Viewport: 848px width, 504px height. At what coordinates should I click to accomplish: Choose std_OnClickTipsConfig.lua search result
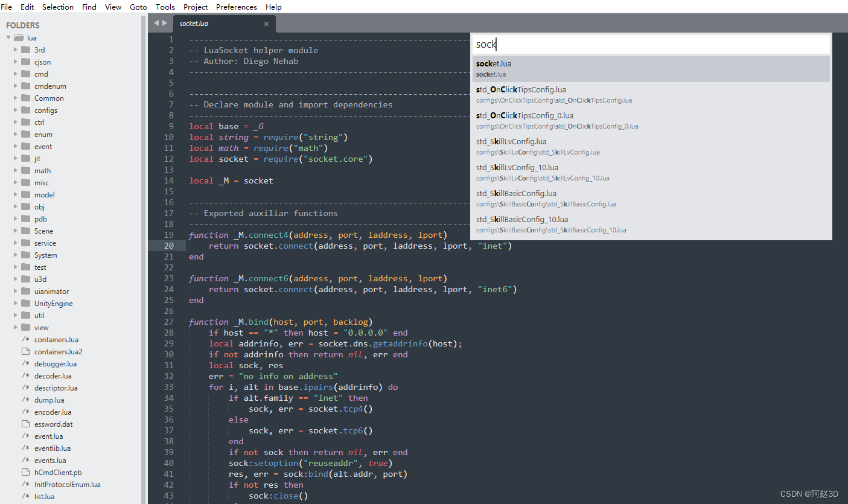[651, 95]
